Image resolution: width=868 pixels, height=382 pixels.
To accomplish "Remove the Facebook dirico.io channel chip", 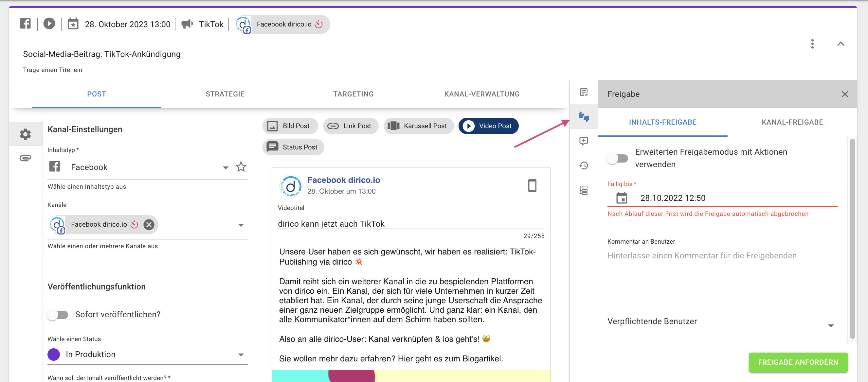I will click(149, 224).
